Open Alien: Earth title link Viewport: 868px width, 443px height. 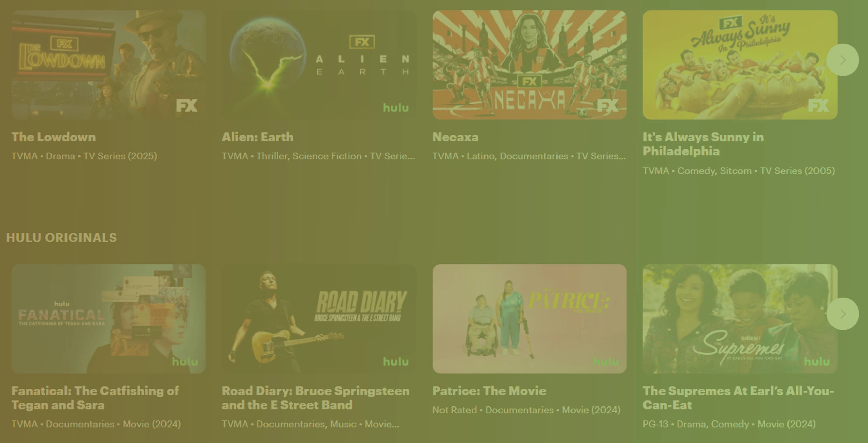point(258,137)
